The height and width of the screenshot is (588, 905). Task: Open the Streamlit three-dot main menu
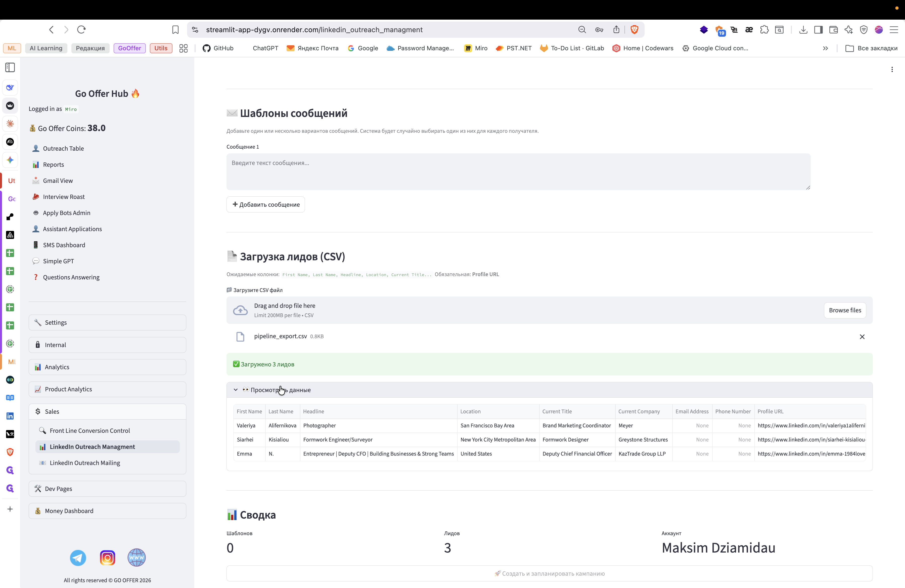pyautogui.click(x=892, y=69)
